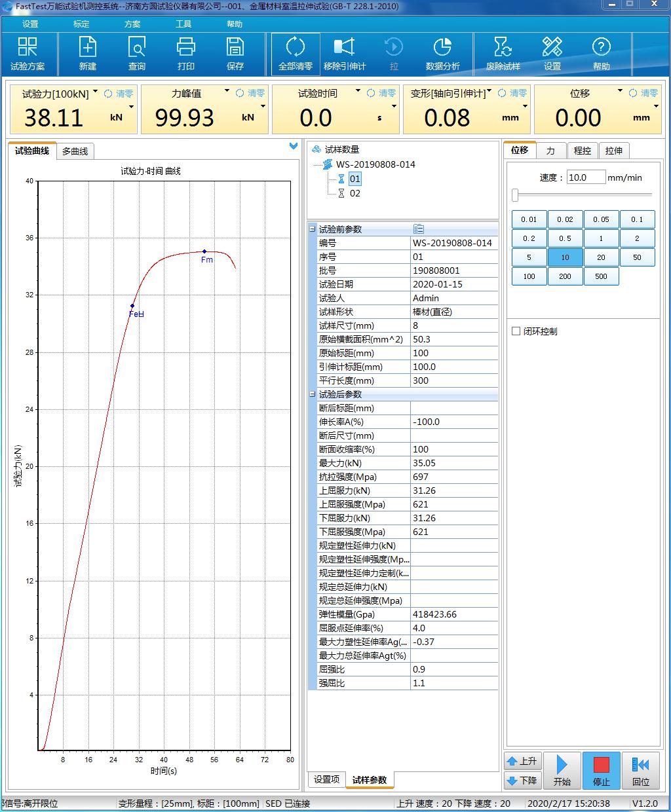Click the 拉 pull toolbar icon
The width and height of the screenshot is (671, 812).
click(x=394, y=54)
